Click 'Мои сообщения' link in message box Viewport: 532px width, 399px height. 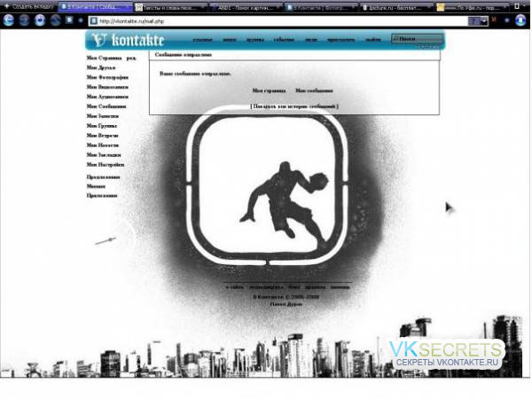point(314,90)
